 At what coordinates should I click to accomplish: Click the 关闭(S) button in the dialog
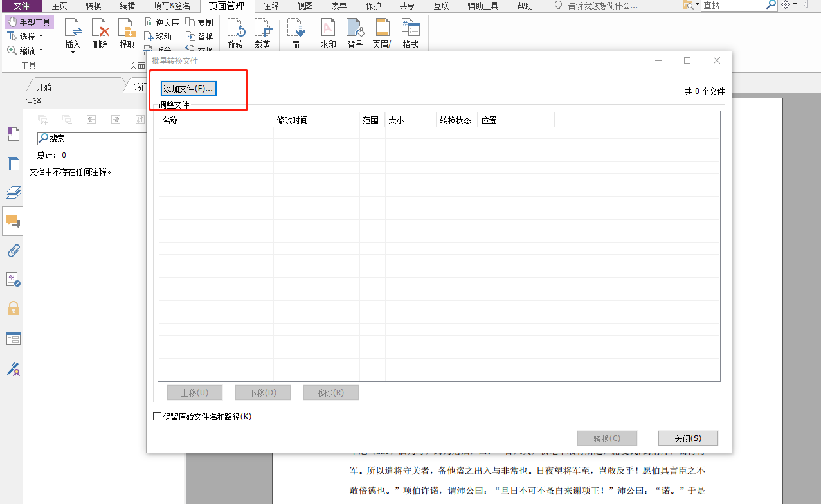click(687, 438)
